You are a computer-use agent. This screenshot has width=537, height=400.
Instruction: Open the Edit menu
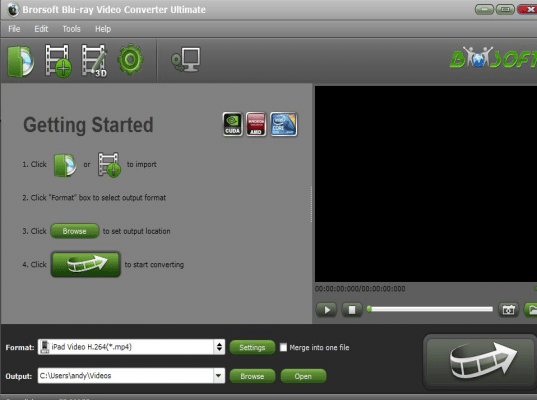41,29
